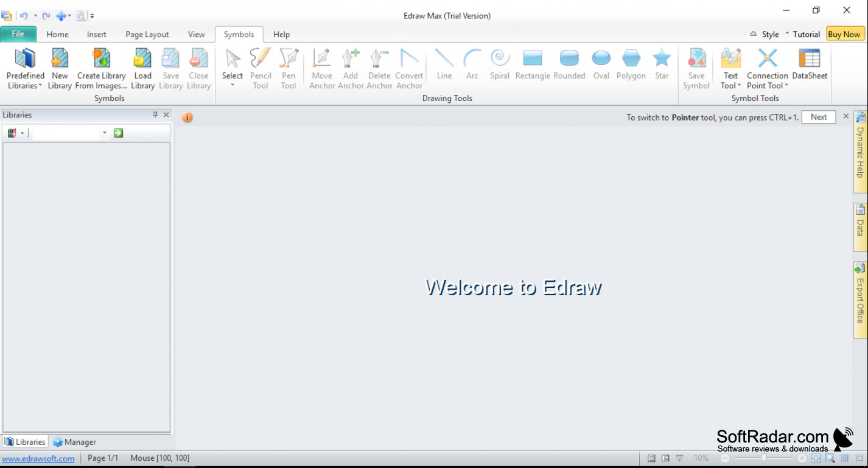Screen dimensions: 868x468
Task: Dismiss the Pointer tool tip bar
Action: (x=845, y=116)
